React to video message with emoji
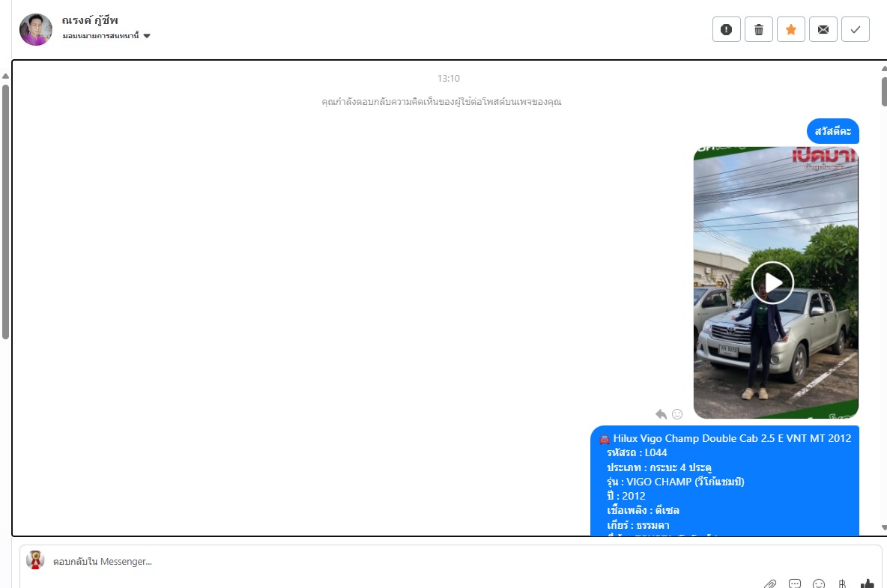Viewport: 887px width, 588px height. click(677, 414)
